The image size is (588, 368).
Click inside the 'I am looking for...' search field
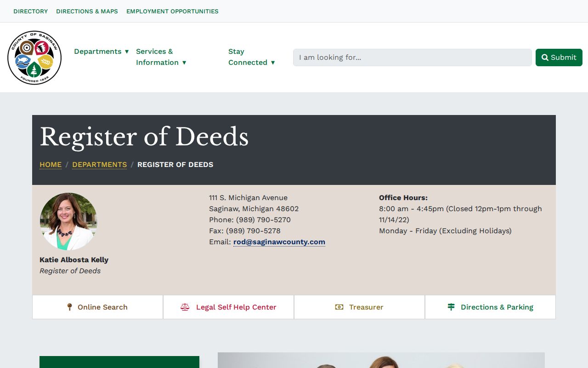tap(413, 57)
